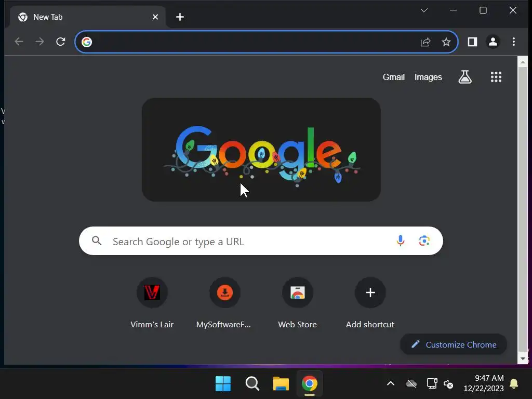
Task: Click the scrollbar up arrow
Action: 523,62
